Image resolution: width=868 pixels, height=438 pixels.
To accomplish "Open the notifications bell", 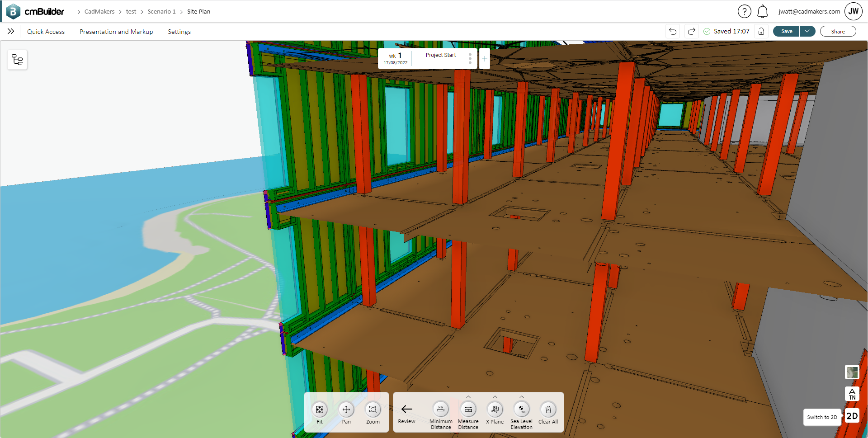I will click(x=763, y=11).
